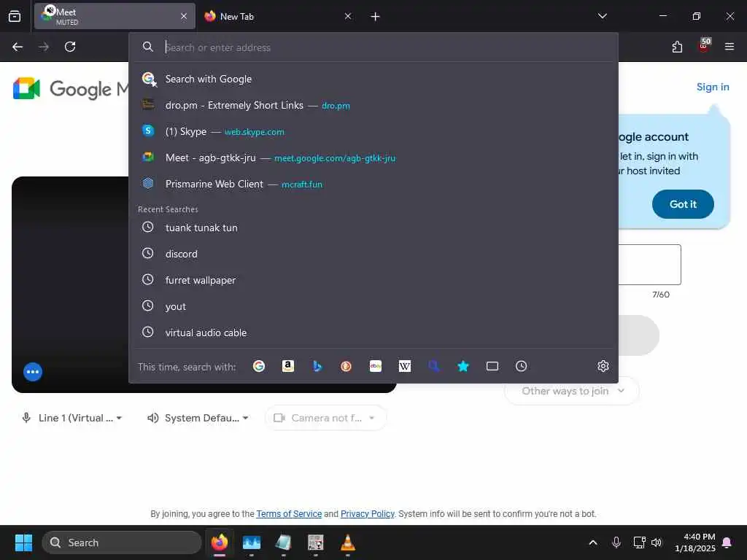
Task: Click the name input box above 7/60
Action: (x=650, y=265)
